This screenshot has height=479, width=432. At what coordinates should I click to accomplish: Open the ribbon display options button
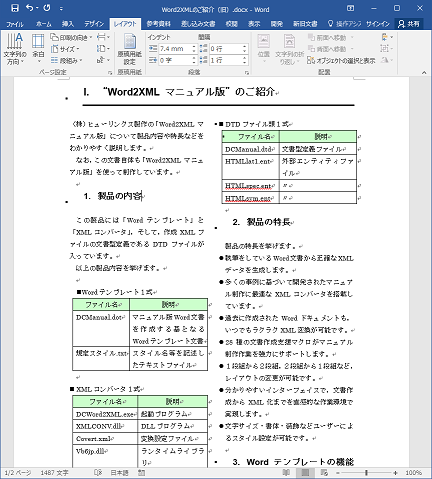tap(350, 8)
